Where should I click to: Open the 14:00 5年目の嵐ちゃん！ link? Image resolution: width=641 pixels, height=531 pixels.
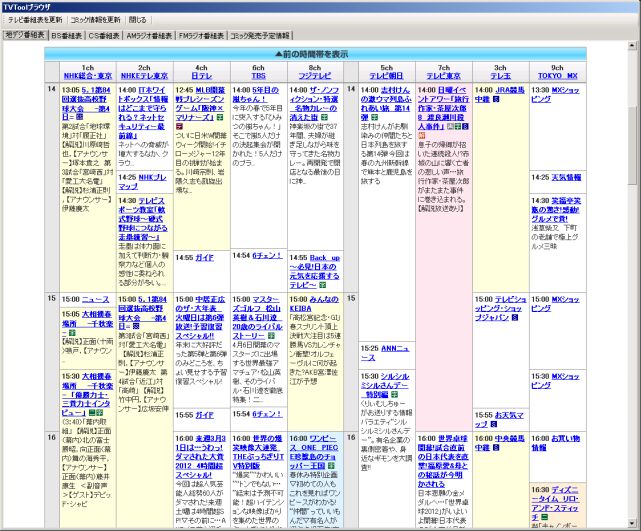pos(256,94)
